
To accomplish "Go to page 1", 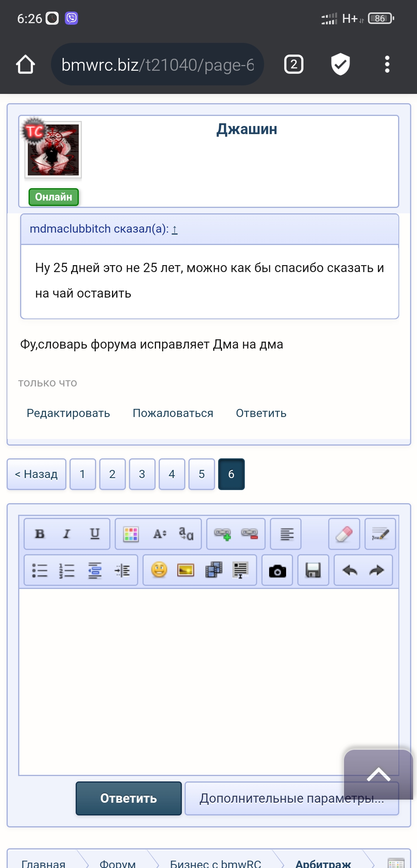I will tap(83, 474).
